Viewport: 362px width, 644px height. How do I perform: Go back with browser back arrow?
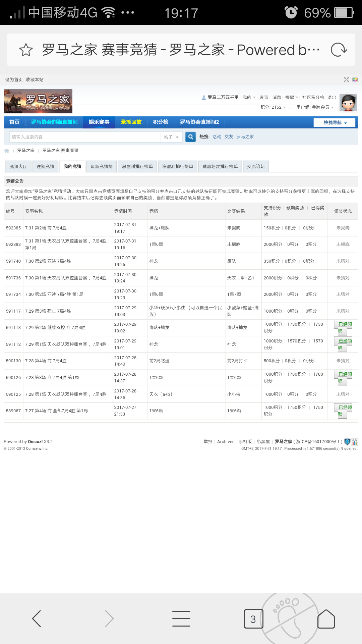[x=36, y=619]
